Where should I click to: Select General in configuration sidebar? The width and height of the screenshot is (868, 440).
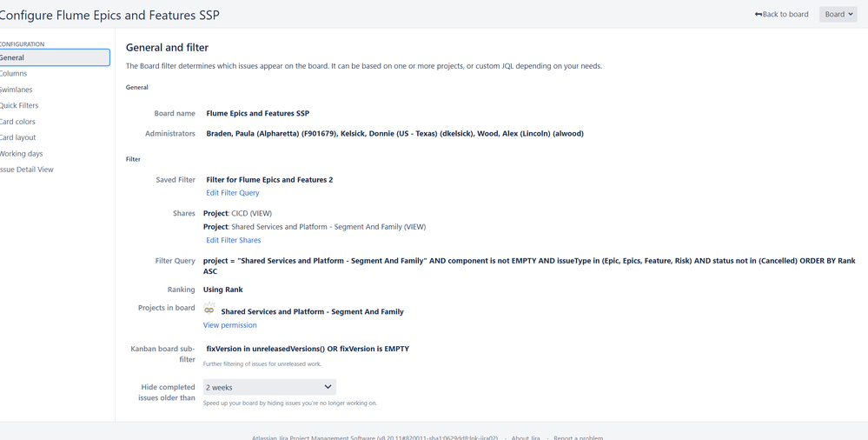54,57
